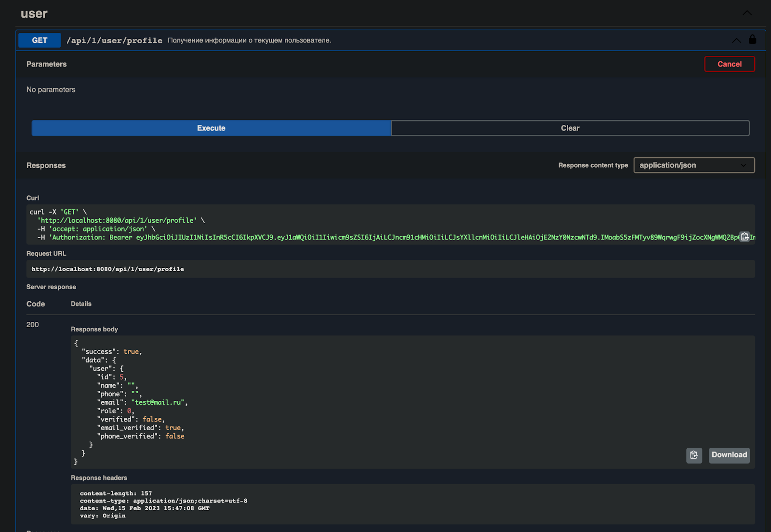
Task: Click inside the response headers block
Action: (x=412, y=504)
